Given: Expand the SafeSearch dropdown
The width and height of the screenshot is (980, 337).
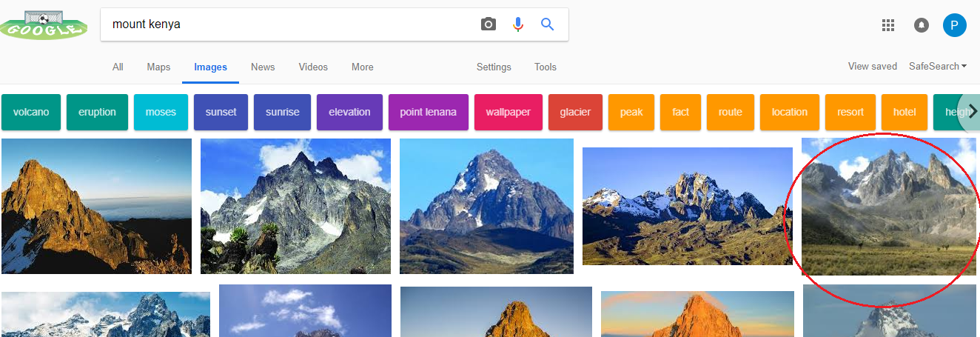Looking at the screenshot, I should (938, 66).
